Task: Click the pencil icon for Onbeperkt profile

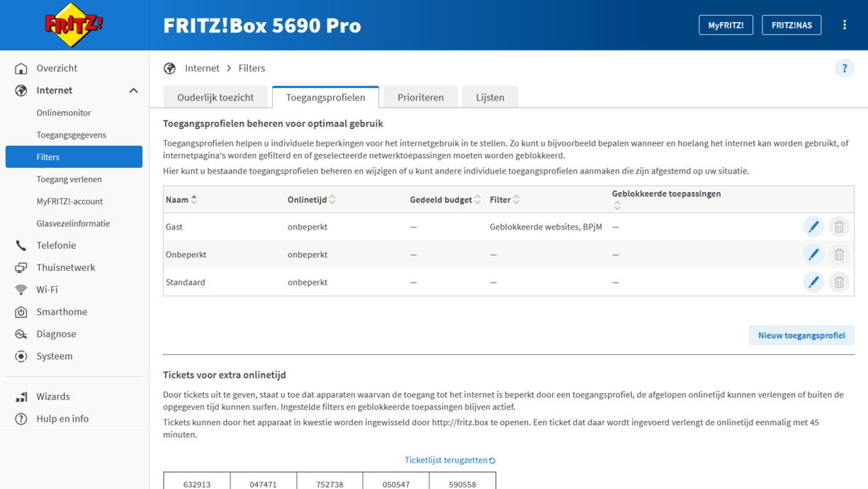Action: click(813, 254)
